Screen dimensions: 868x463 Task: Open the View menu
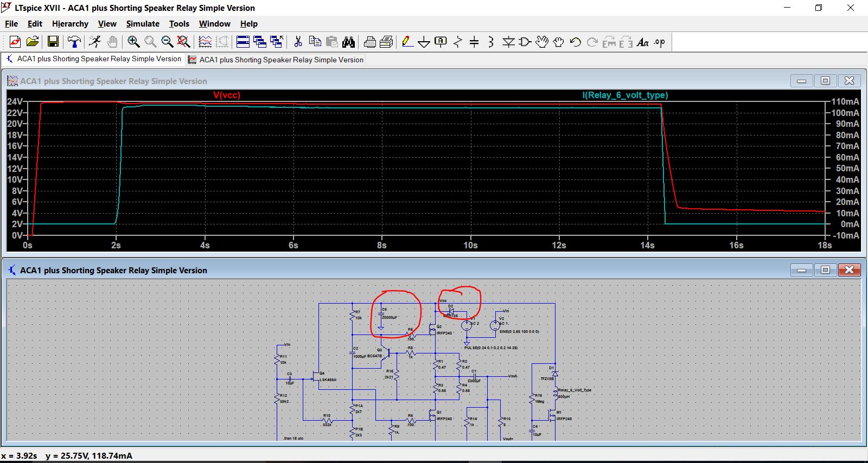point(107,24)
